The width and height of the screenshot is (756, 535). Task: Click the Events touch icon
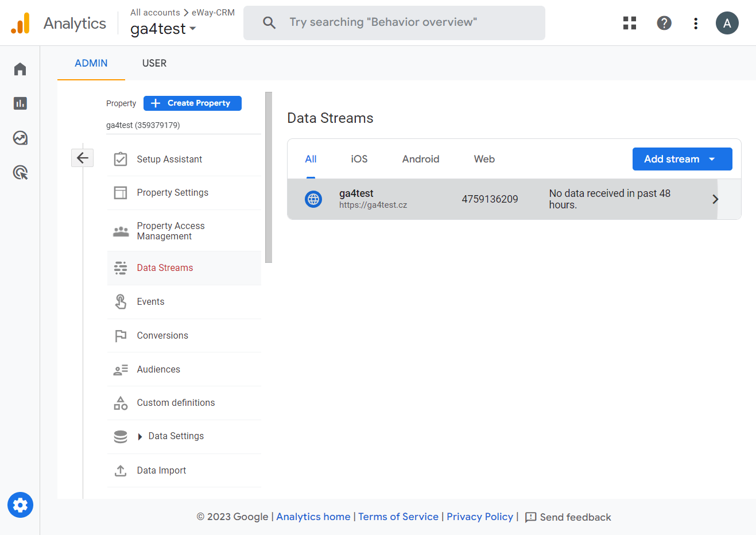121,301
